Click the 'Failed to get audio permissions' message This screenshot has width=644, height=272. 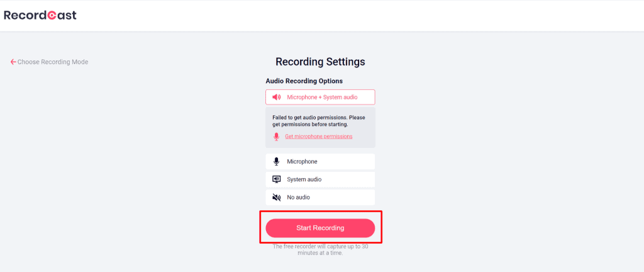318,120
